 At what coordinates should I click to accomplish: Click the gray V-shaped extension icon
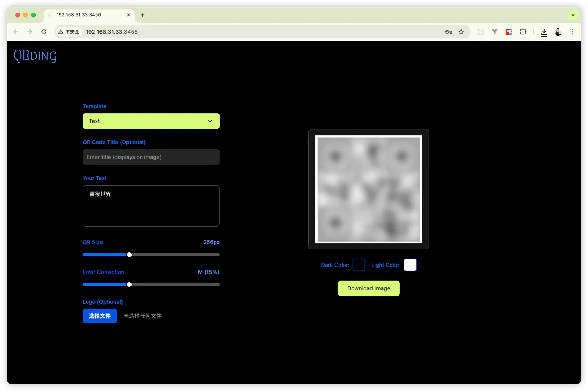click(x=495, y=32)
